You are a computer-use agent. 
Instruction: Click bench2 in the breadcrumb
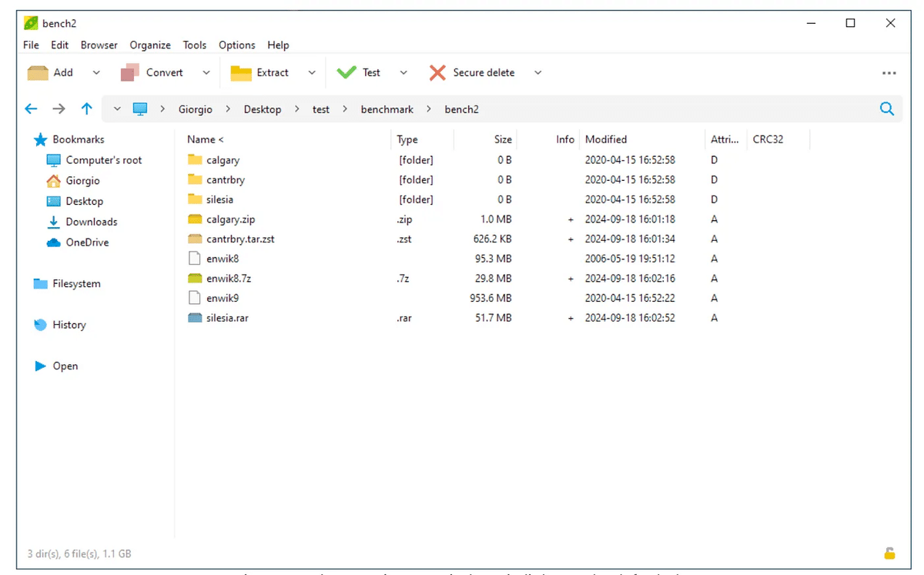click(x=462, y=109)
